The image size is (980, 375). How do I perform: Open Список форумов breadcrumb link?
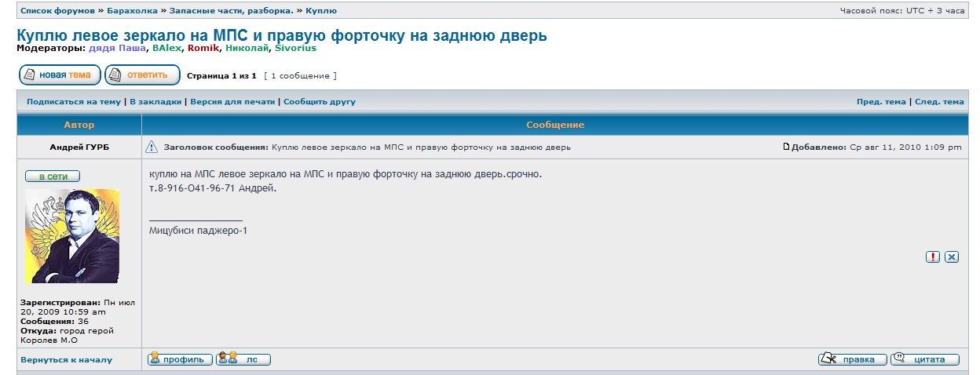[57, 11]
